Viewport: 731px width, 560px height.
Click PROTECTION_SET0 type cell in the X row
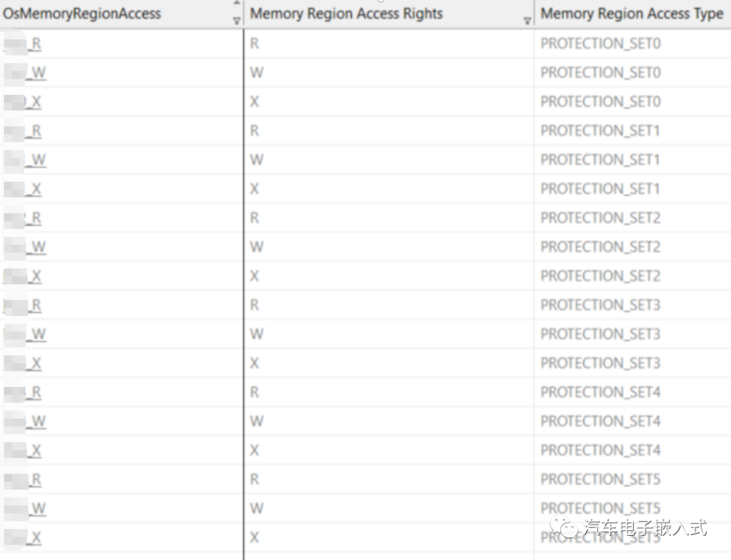coord(600,101)
